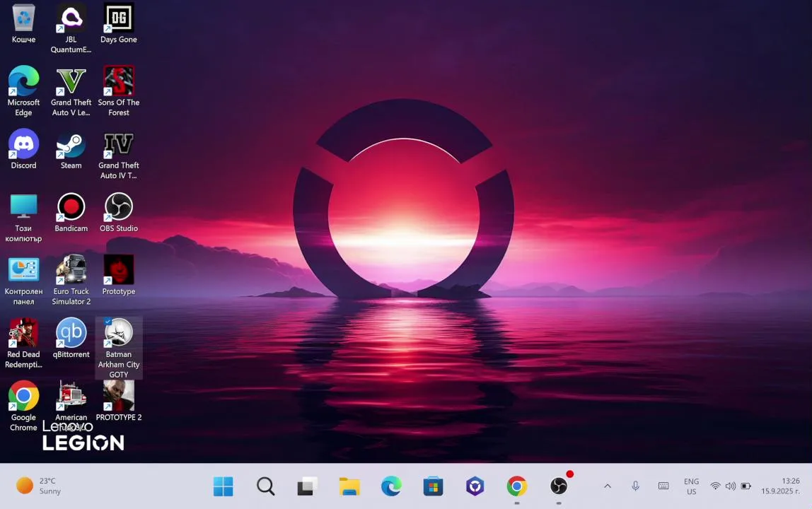Click the battery status icon
This screenshot has width=812, height=509.
(746, 486)
